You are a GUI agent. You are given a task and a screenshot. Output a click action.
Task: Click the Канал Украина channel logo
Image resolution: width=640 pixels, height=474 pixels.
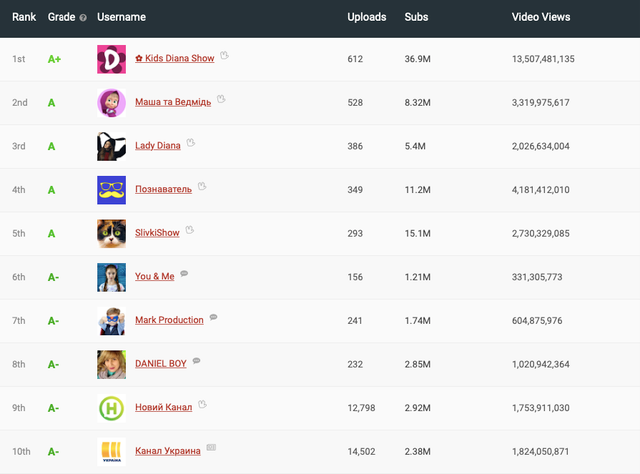pyautogui.click(x=111, y=451)
